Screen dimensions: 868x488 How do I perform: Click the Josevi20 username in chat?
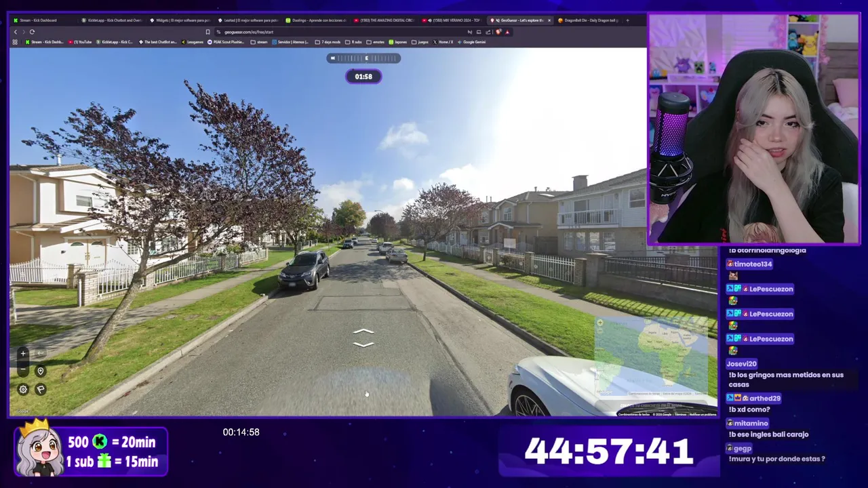point(741,364)
